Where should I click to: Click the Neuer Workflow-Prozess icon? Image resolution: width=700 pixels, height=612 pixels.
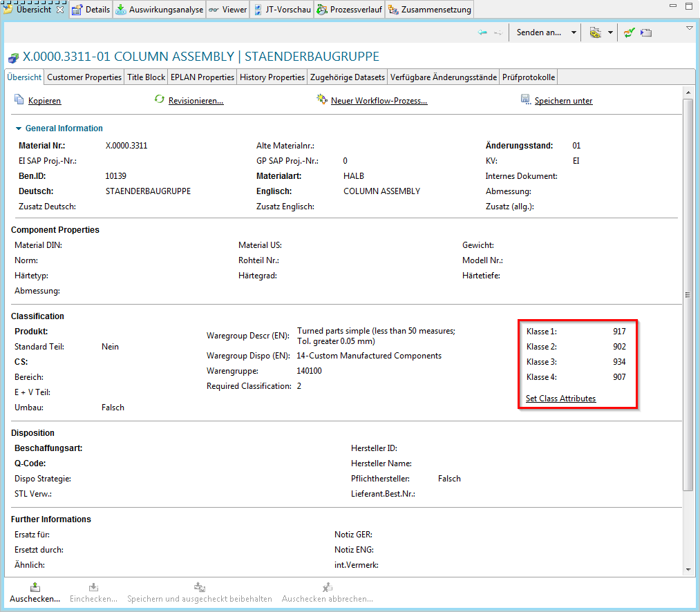click(321, 100)
